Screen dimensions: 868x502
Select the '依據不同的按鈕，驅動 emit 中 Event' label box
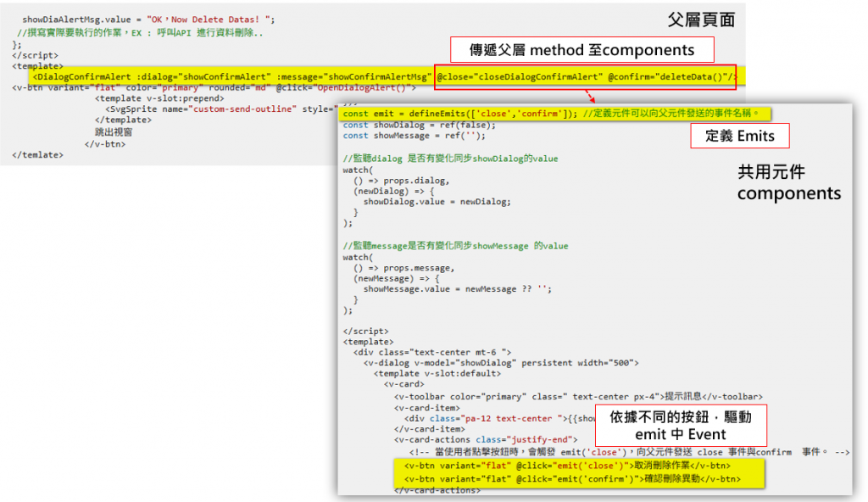681,426
